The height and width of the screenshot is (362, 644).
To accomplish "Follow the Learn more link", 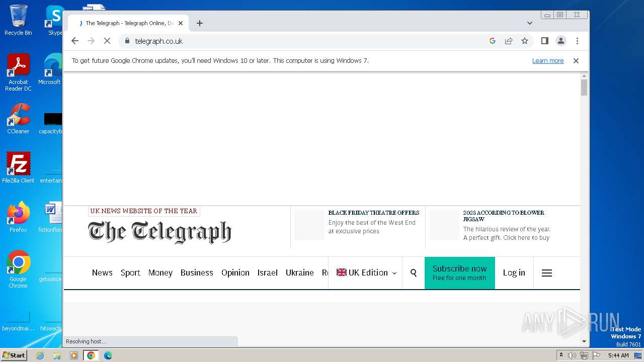I will [548, 61].
